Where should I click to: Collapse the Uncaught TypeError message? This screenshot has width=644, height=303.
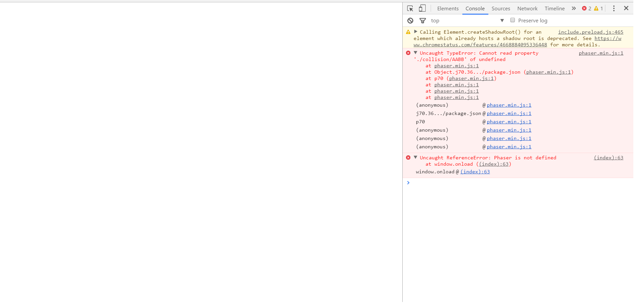click(x=416, y=53)
